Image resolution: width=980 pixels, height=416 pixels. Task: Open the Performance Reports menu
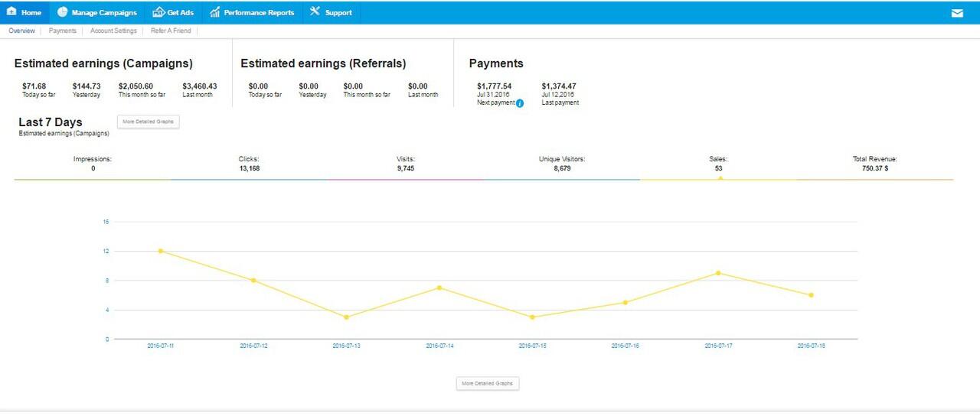[x=252, y=12]
